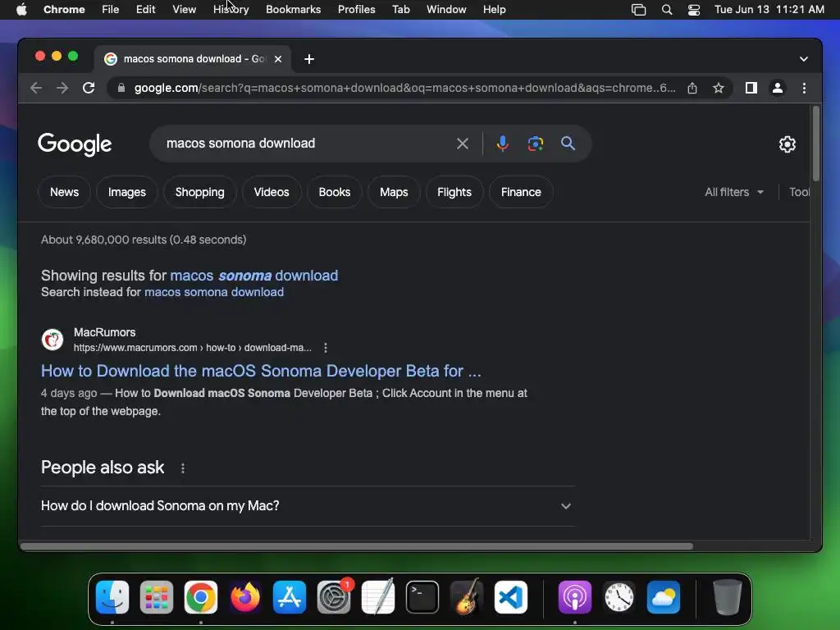Open the History menu in menu bar

click(231, 10)
